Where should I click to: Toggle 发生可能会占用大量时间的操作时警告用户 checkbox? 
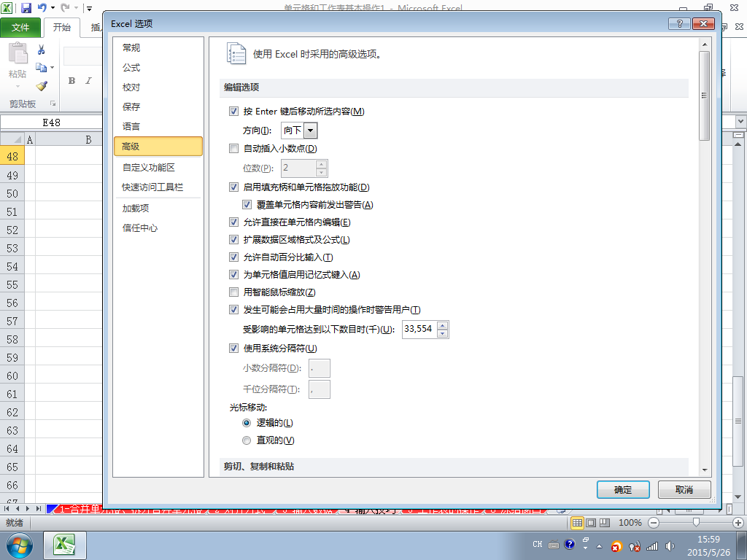[233, 309]
